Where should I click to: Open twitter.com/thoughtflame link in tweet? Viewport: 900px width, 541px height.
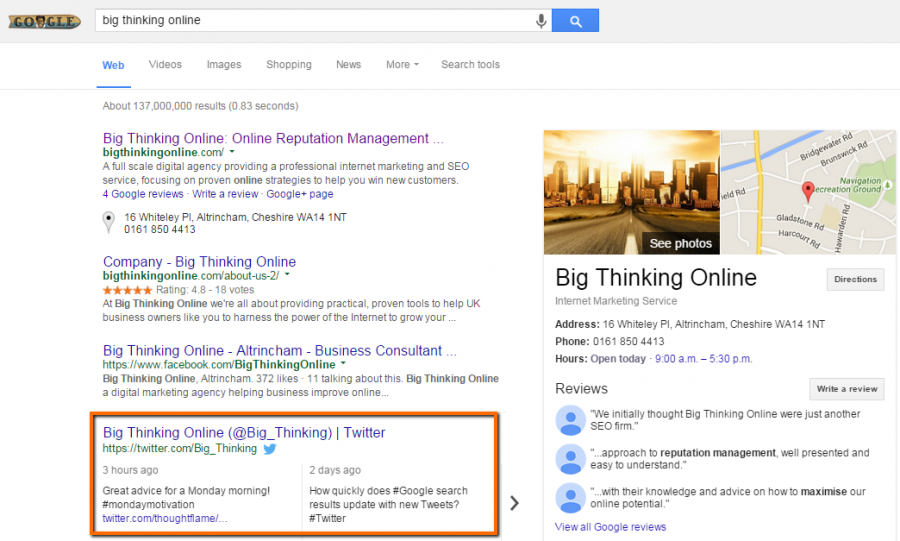point(165,519)
